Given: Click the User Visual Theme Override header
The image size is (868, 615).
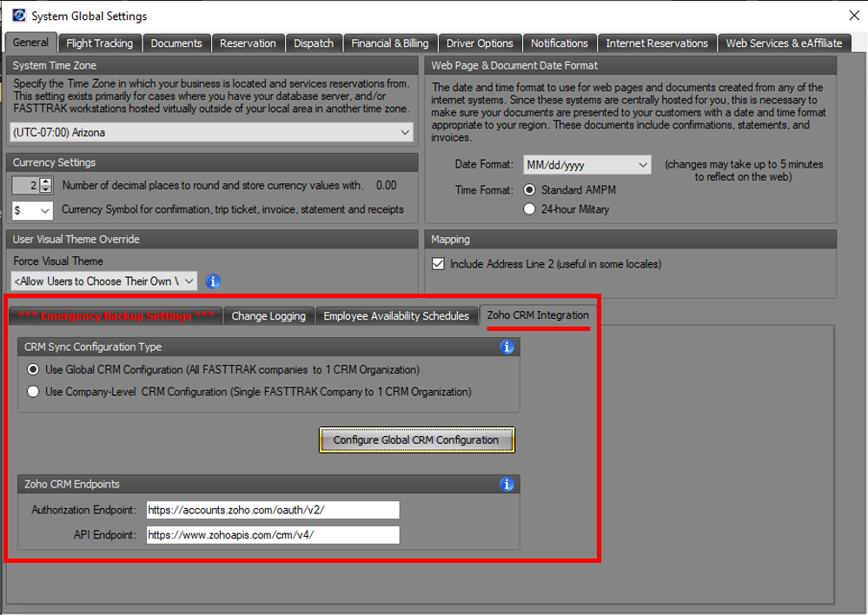Looking at the screenshot, I should tap(211, 239).
